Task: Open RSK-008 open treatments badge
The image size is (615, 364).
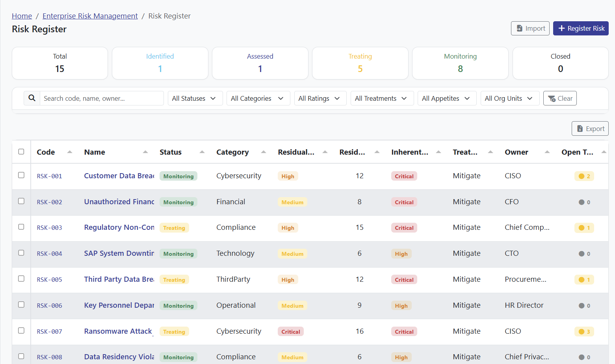Action: 584,357
